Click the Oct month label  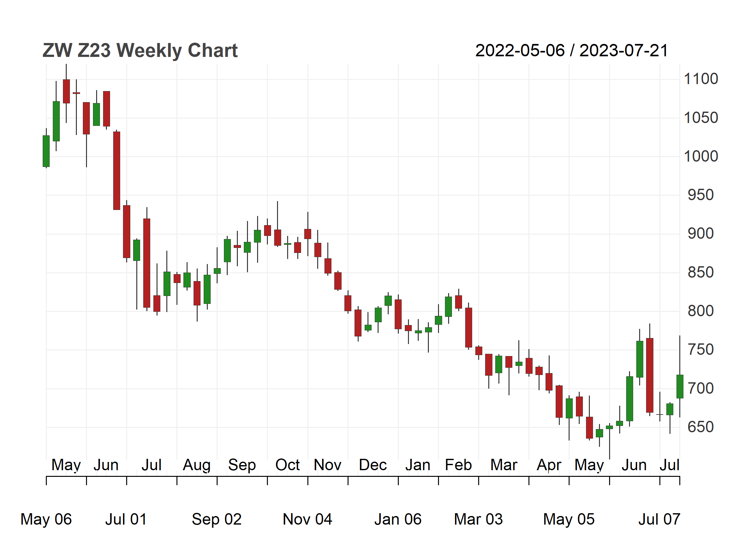click(x=287, y=465)
